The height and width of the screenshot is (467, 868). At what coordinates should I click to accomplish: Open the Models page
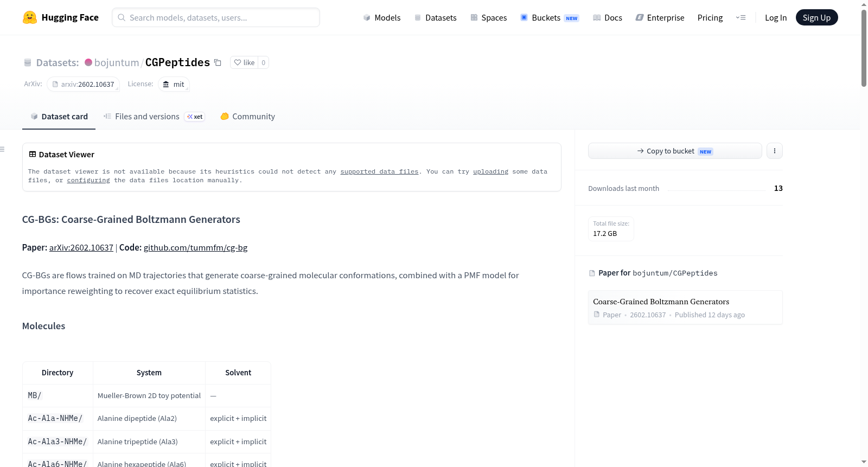tap(382, 17)
